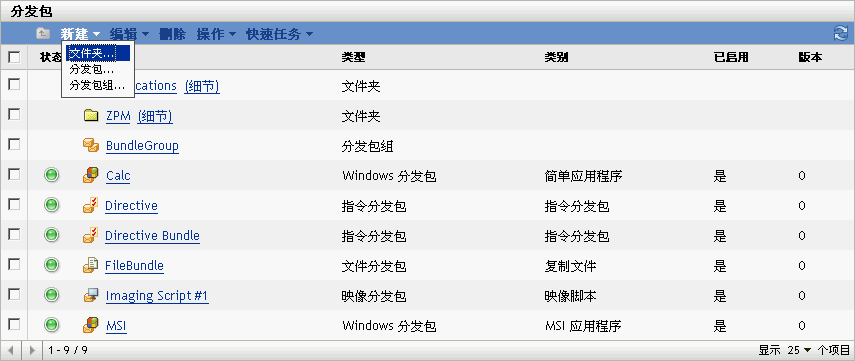Check the Directive row checkbox

click(14, 204)
